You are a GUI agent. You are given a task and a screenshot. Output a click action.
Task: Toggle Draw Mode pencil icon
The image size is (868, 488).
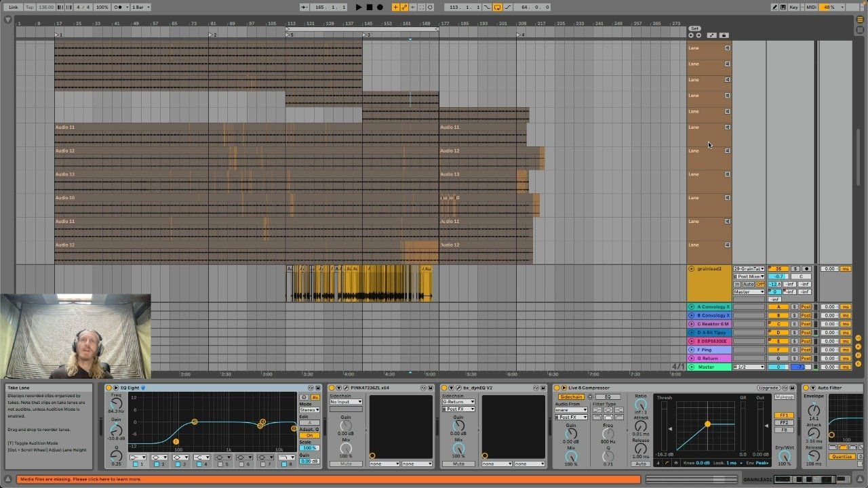click(x=775, y=7)
